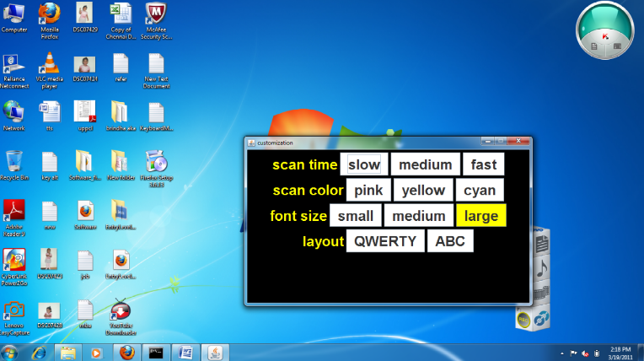Open the Word icon in the taskbar
The image size is (644, 361).
(185, 352)
